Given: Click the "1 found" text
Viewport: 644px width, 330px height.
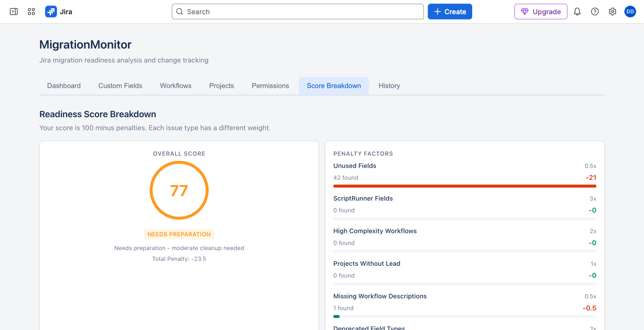Looking at the screenshot, I should click(344, 308).
